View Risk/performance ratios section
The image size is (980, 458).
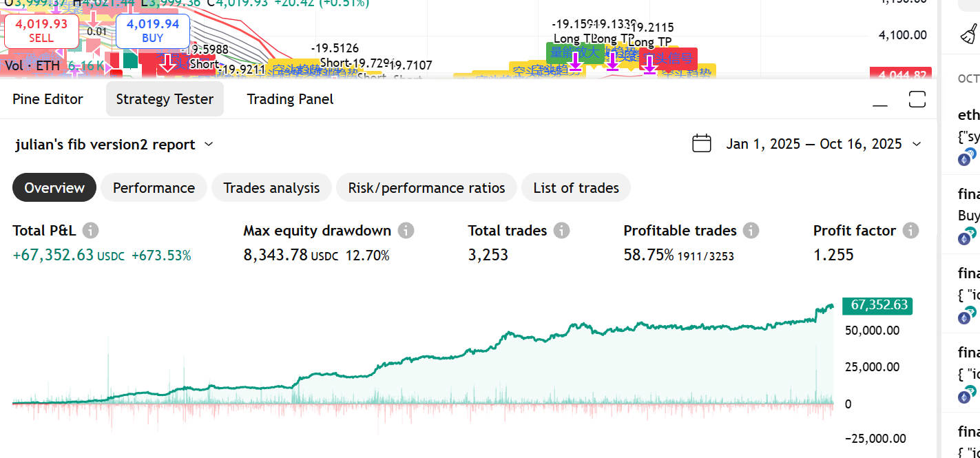click(x=426, y=188)
